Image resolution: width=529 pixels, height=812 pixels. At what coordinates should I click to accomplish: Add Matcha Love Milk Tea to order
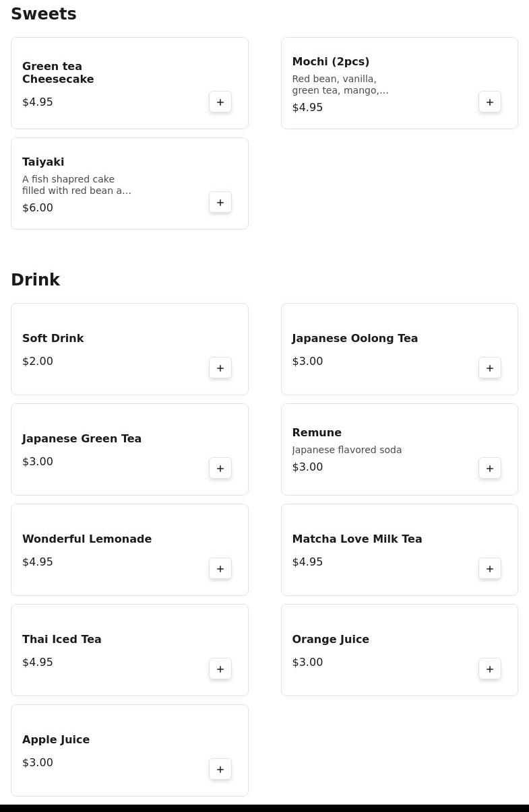coord(490,569)
